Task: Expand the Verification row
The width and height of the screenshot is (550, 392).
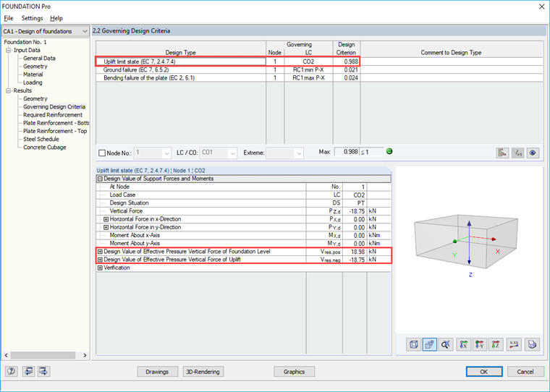Action: click(x=100, y=268)
